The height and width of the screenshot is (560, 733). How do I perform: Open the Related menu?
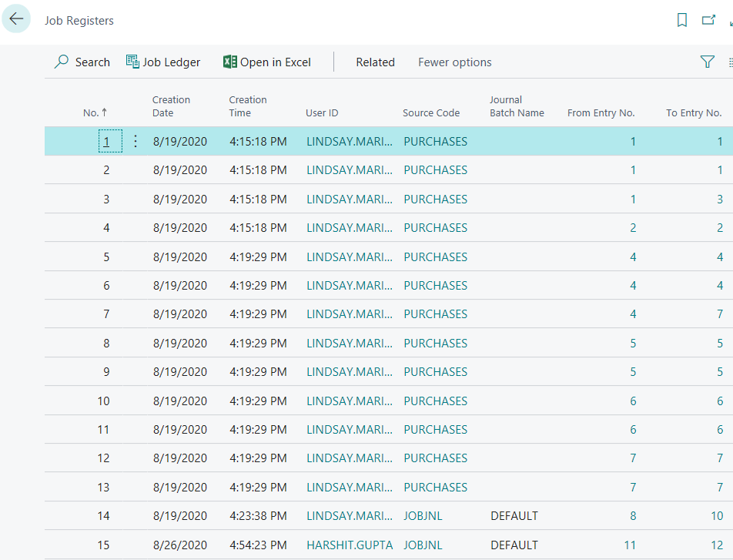(x=375, y=62)
